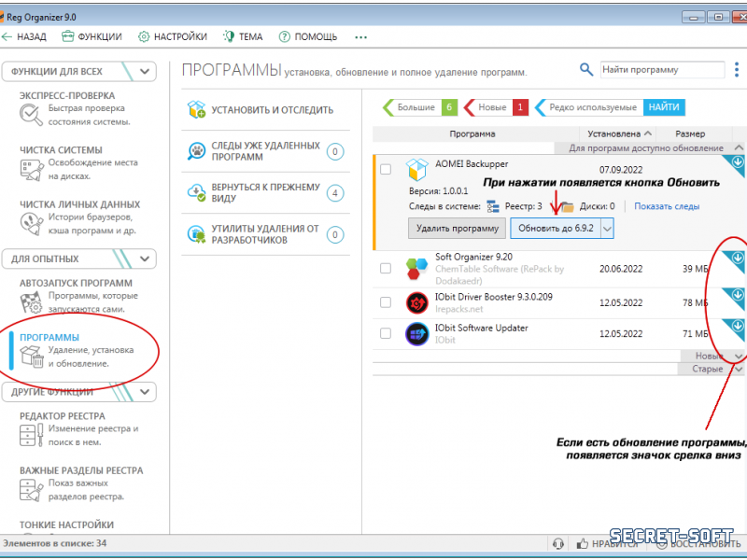The height and width of the screenshot is (560, 747).
Task: Click IObit Driver Booster program icon
Action: (x=416, y=303)
